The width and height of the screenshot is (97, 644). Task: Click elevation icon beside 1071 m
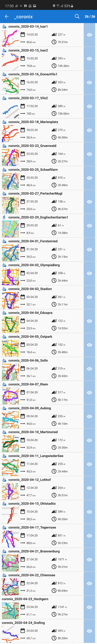click(x=54, y=559)
